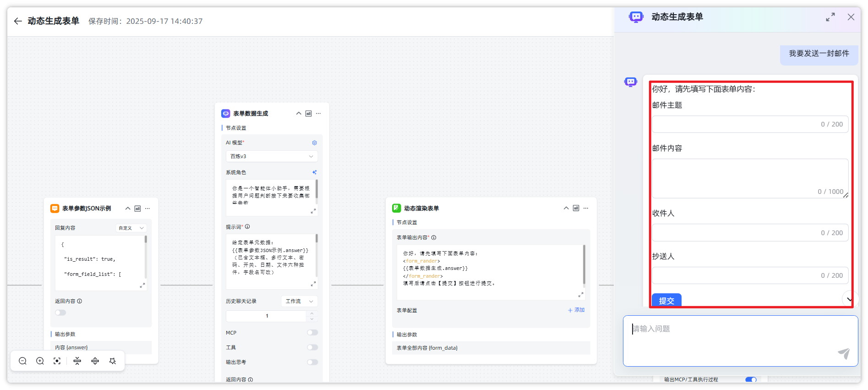This screenshot has height=390, width=868.
Task: Enlarge the 表单输出内容 editor
Action: coord(581,295)
